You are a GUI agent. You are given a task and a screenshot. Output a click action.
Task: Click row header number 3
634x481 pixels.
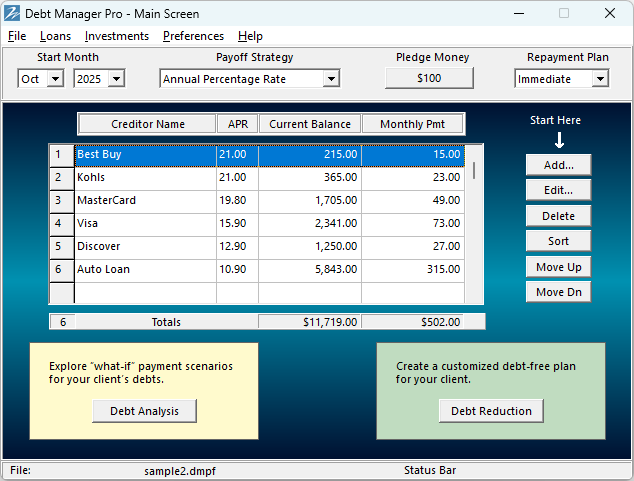click(x=62, y=202)
